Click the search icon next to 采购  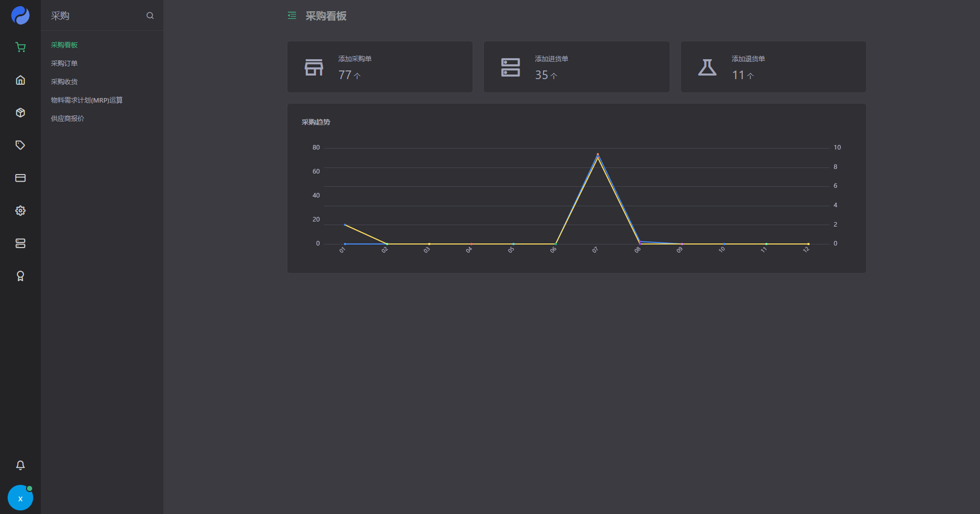tap(150, 16)
